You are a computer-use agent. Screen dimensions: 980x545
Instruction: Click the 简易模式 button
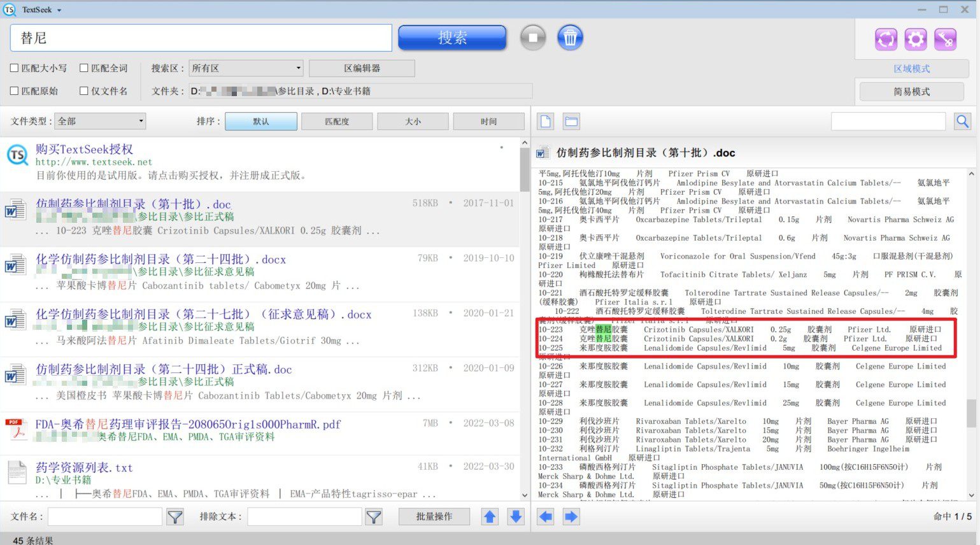[x=911, y=92]
